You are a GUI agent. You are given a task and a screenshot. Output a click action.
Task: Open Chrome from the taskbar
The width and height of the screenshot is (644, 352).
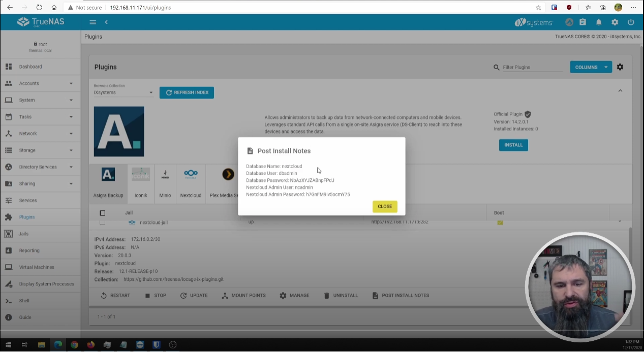pos(74,344)
